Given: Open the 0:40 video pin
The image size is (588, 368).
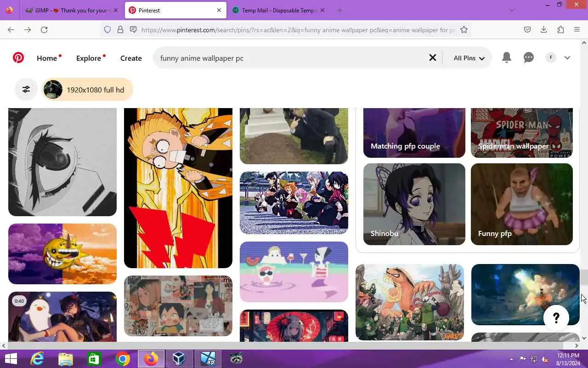Looking at the screenshot, I should (x=62, y=316).
